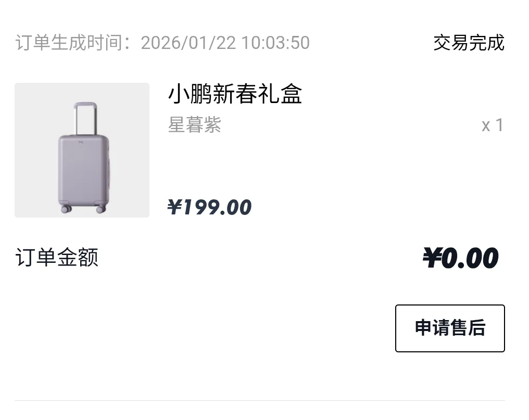Click the yen symbol before 199.00

coord(175,208)
